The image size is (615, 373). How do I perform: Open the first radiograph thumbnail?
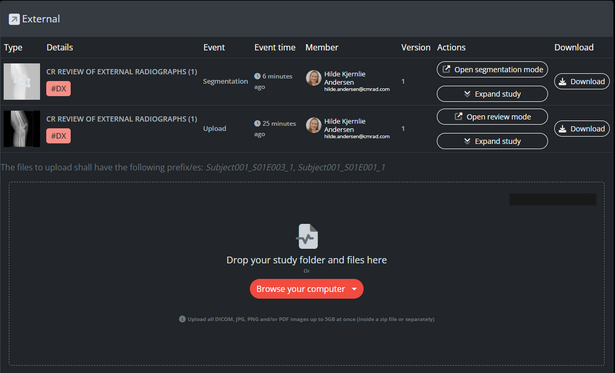point(22,82)
